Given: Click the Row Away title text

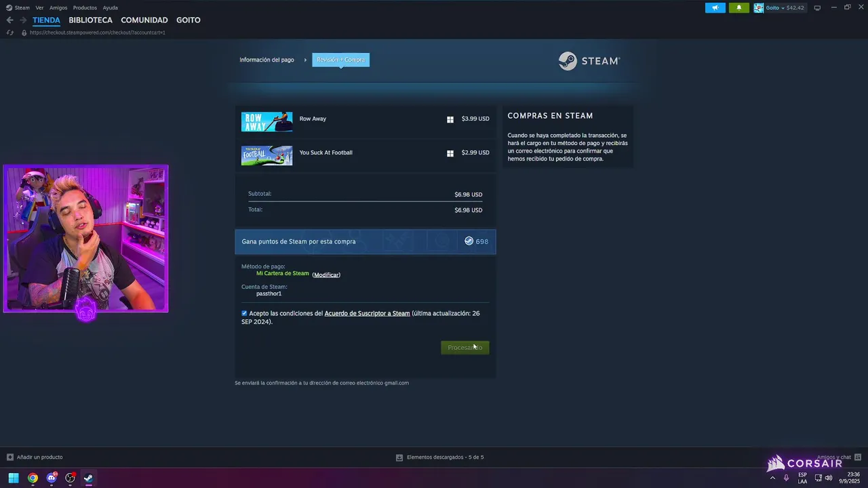Looking at the screenshot, I should pos(313,119).
